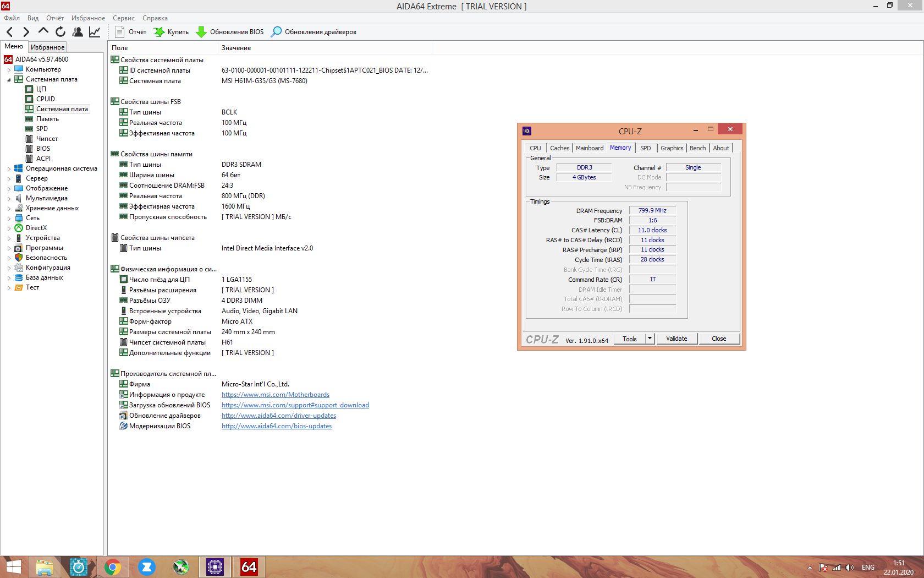Screen dimensions: 924x578
Task: Switch to the Caches tab in CPU-Z
Action: point(560,148)
